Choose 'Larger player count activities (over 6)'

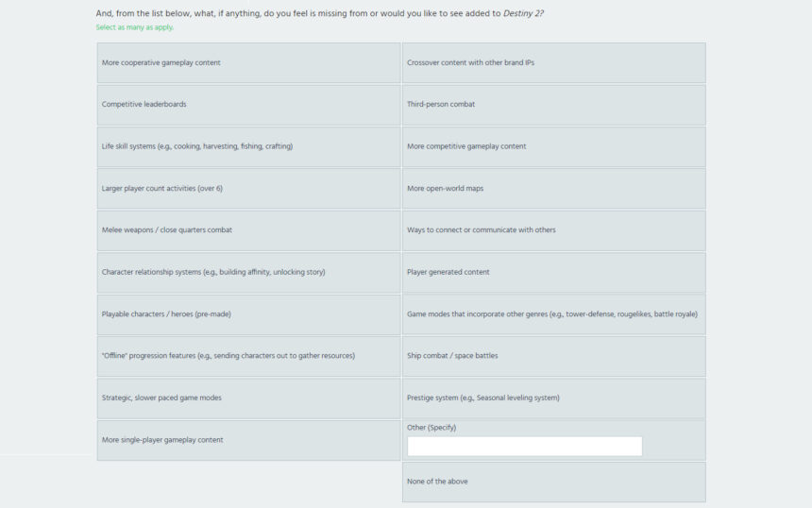[x=248, y=189]
